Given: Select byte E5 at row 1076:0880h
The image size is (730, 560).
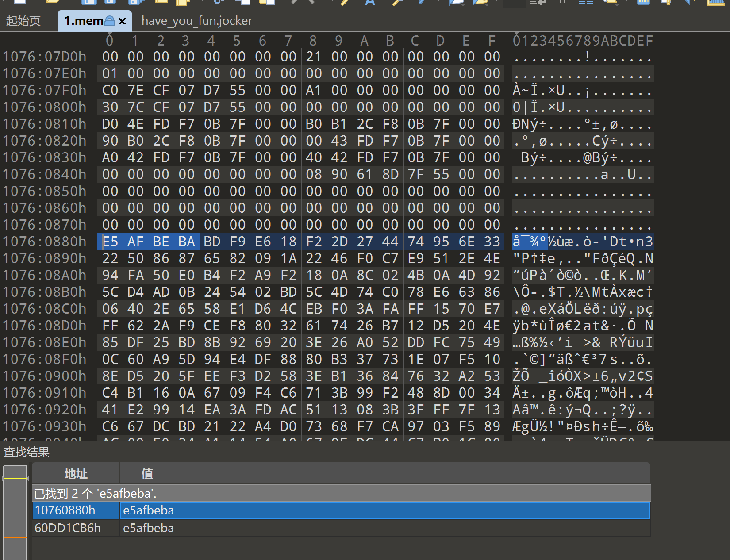Looking at the screenshot, I should click(x=110, y=242).
